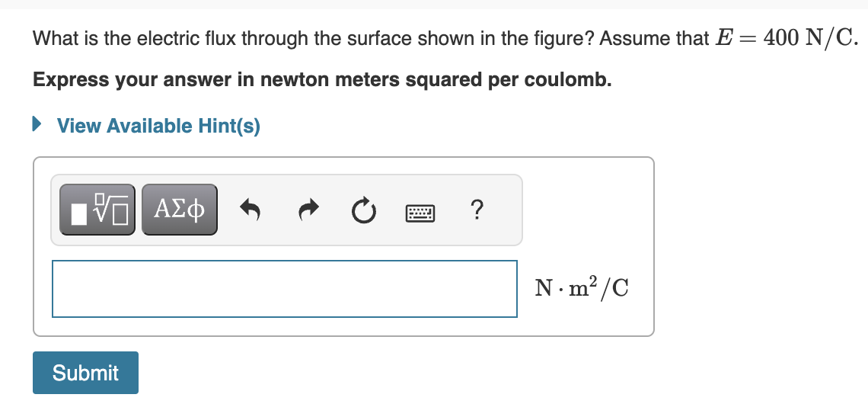868x404 pixels.
Task: Open help using the question mark icon
Action: (476, 209)
